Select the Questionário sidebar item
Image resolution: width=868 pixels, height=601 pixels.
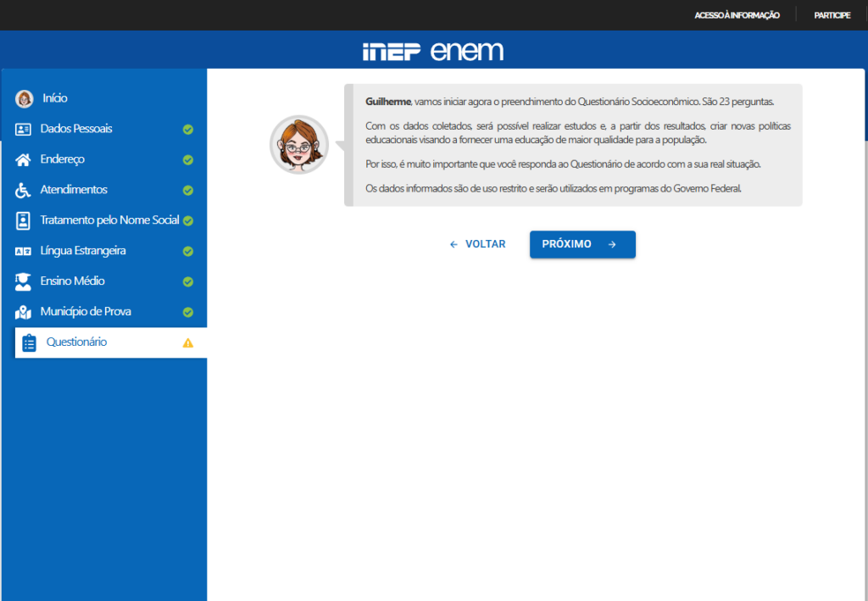111,342
